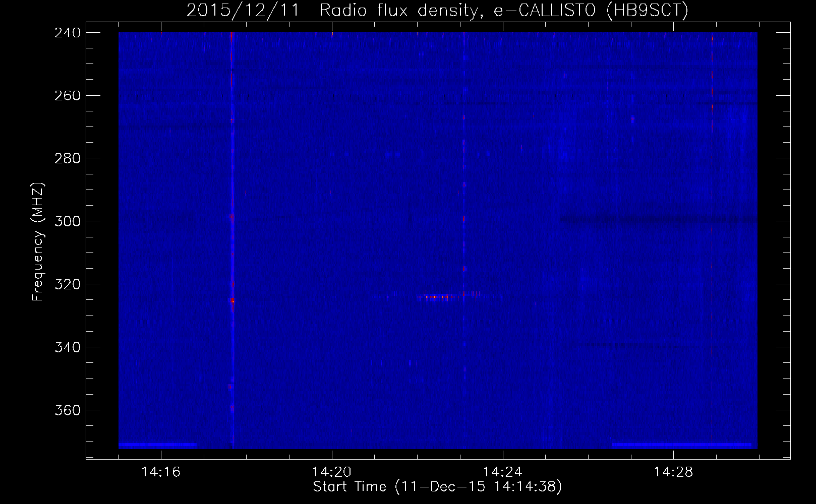Click the 14:24 time tick label
Screen dimensions: 816x504
pyautogui.click(x=503, y=472)
